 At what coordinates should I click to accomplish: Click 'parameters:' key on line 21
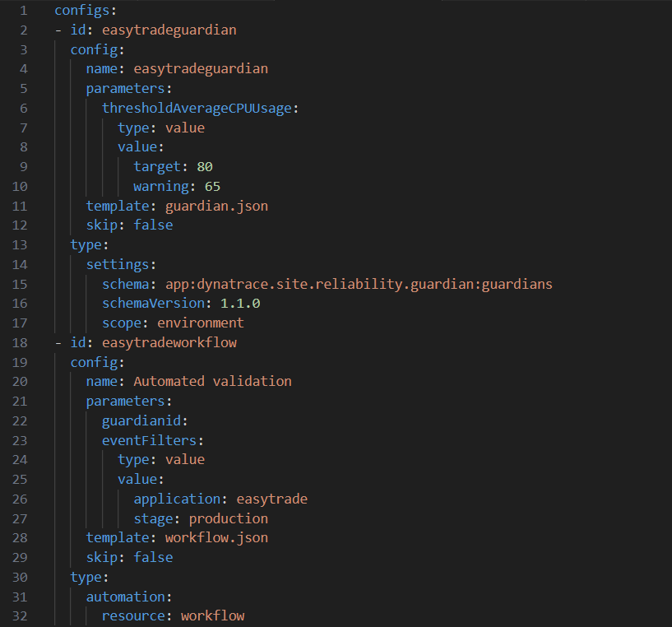click(128, 402)
